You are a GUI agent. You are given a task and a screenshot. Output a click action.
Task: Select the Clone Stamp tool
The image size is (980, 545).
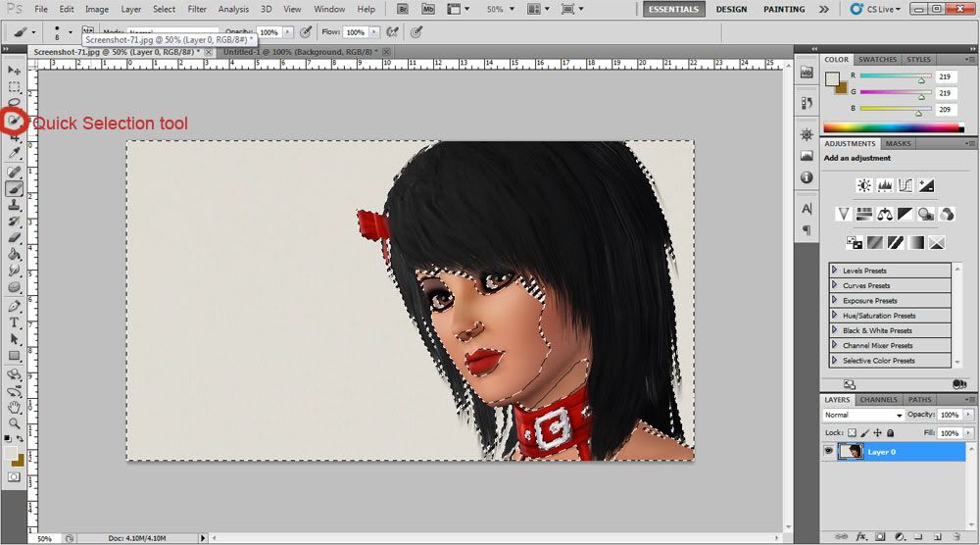[x=14, y=205]
